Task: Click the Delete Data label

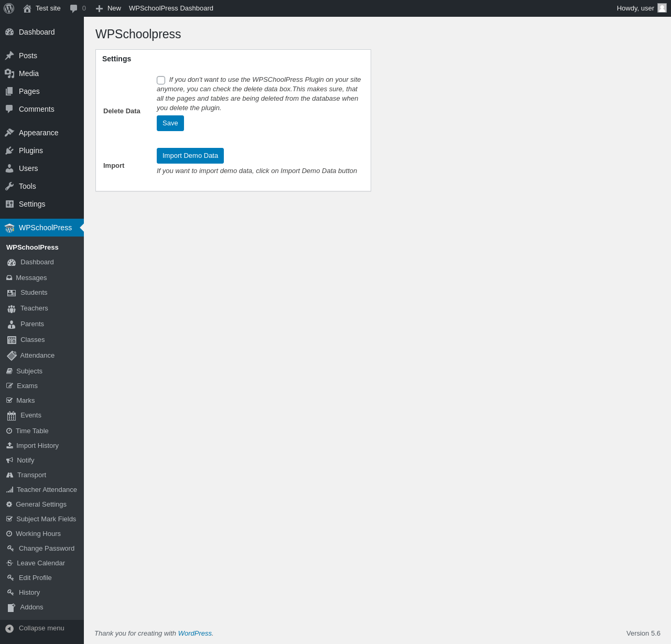Action: pos(122,111)
